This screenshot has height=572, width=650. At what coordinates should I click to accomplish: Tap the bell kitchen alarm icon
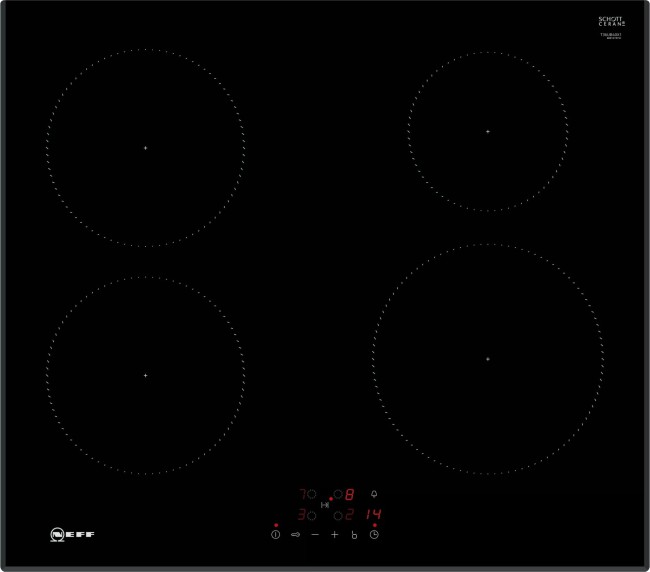[374, 494]
